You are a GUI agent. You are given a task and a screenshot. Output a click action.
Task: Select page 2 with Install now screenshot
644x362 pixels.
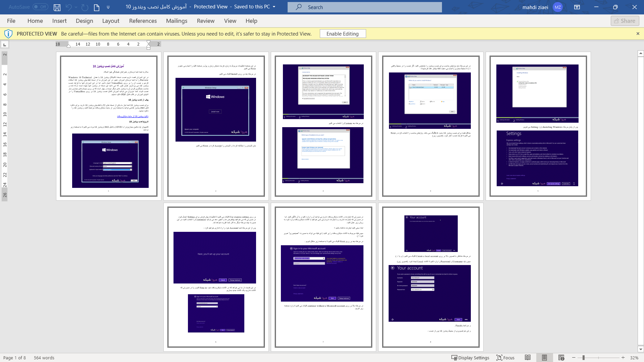pos(216,126)
